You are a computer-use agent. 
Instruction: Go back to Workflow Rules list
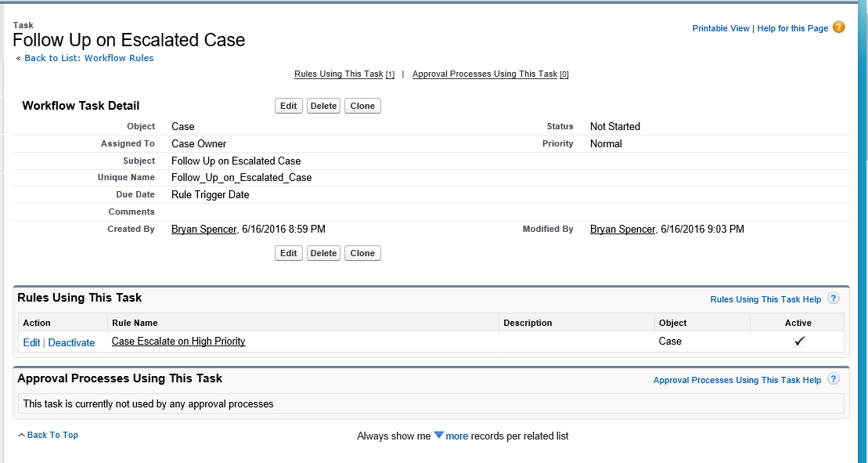(88, 58)
